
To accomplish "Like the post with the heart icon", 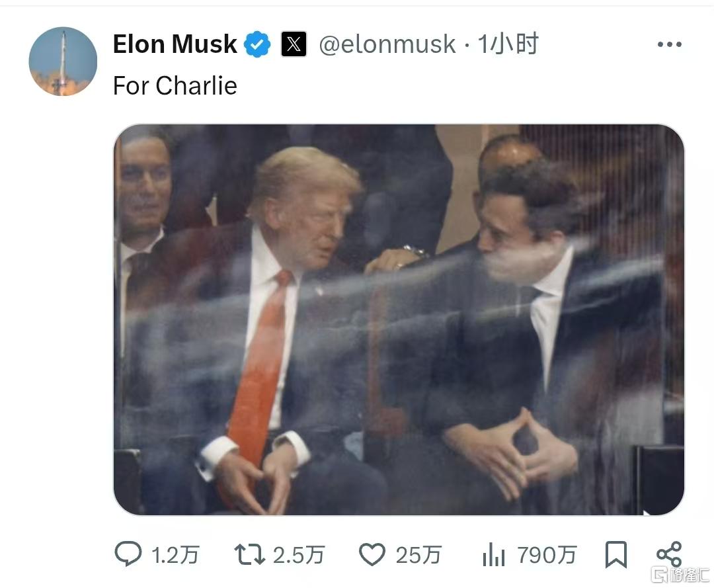I will 372,555.
